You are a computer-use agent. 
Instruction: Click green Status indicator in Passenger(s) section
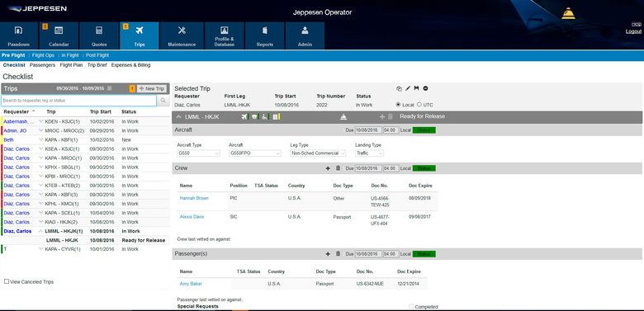(x=424, y=254)
